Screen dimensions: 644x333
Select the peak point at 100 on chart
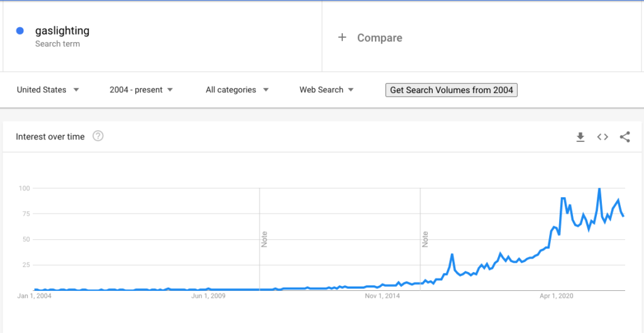click(x=599, y=188)
